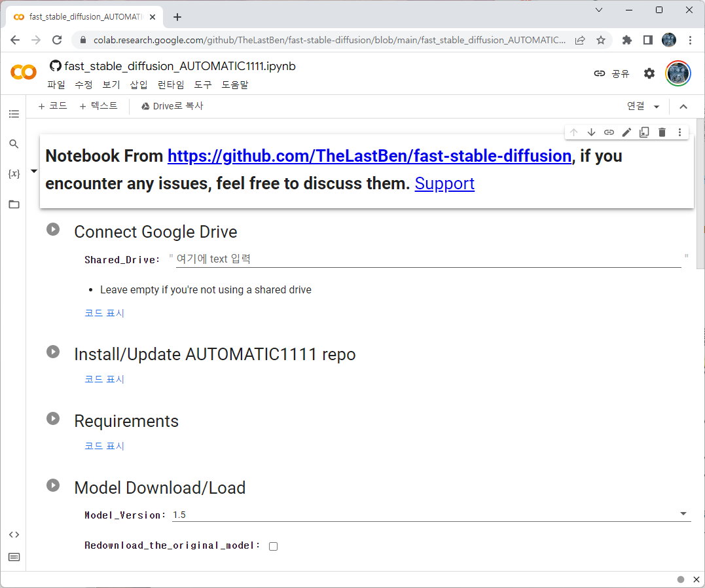Open the 삽입 menu
The image size is (705, 588).
coord(139,84)
